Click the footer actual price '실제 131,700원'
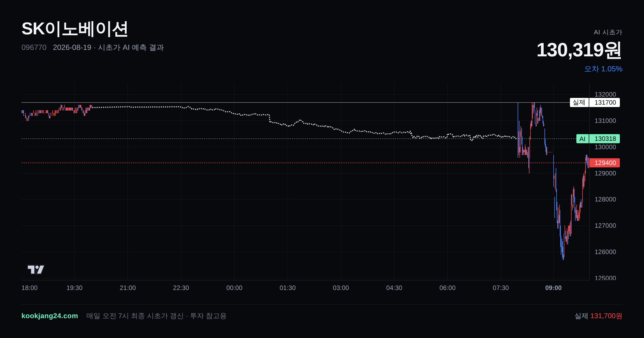Screen dimensions: 644x338 pos(598,316)
